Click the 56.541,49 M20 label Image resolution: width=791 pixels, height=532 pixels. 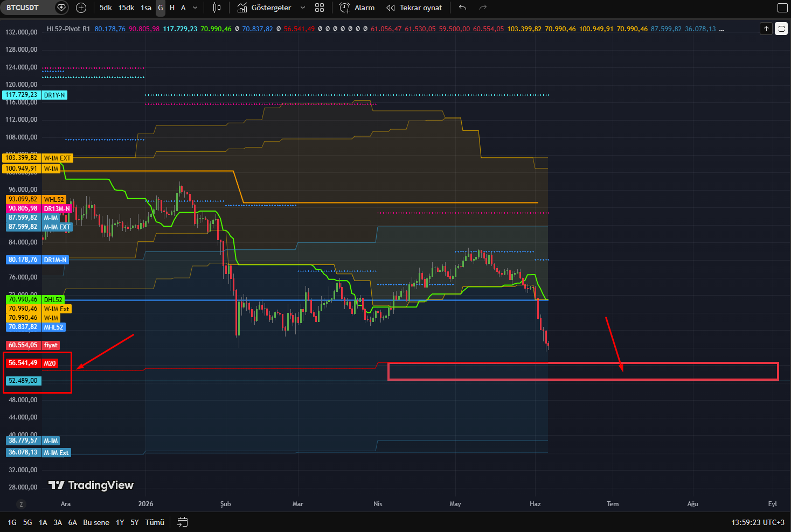pos(32,363)
